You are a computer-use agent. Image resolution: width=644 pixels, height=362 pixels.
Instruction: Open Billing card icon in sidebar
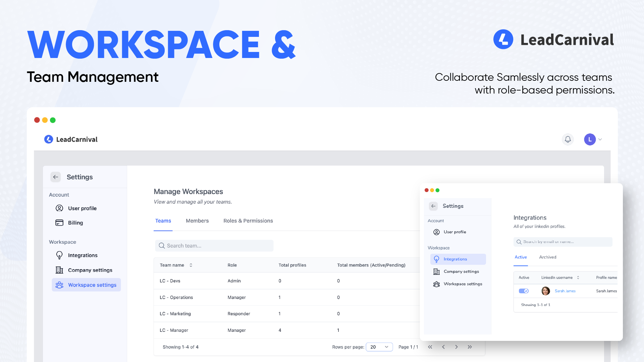59,223
